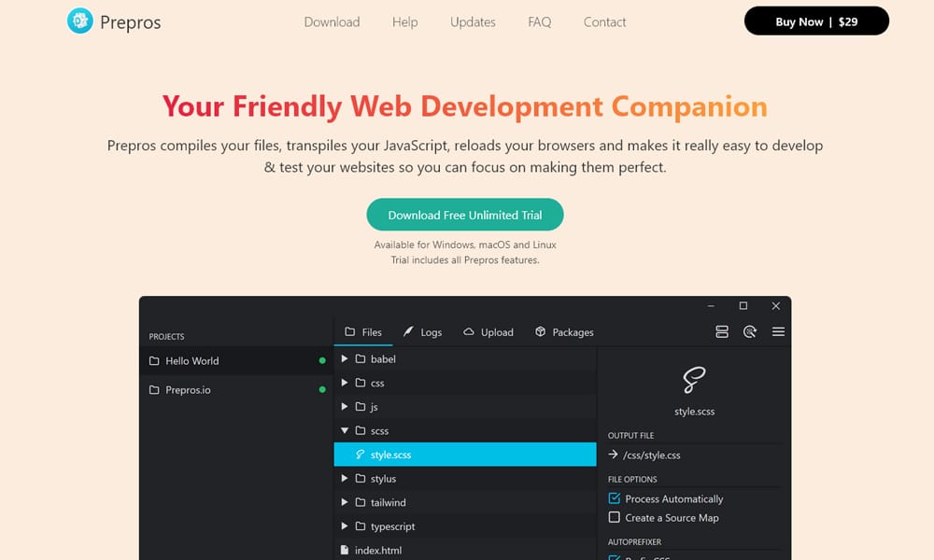
Task: Open the live preview globe icon
Action: (x=749, y=332)
